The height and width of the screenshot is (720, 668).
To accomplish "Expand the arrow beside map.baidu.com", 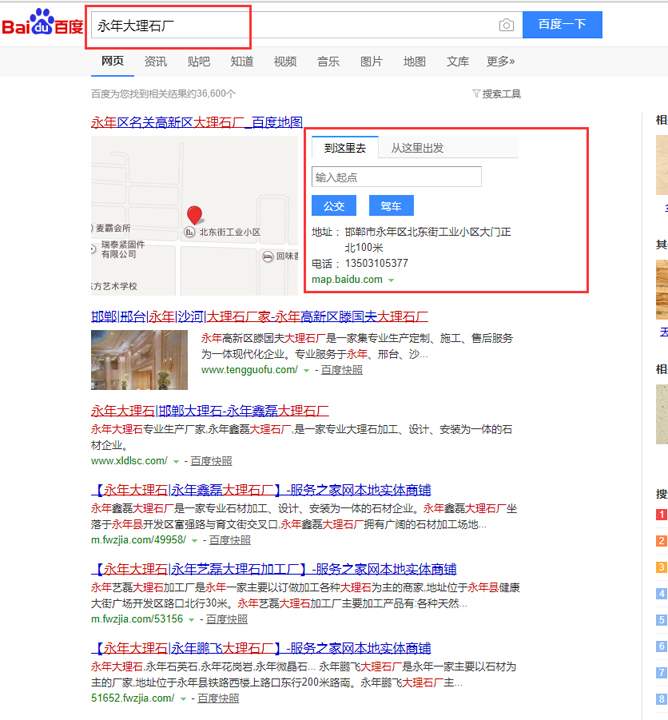I will (391, 280).
